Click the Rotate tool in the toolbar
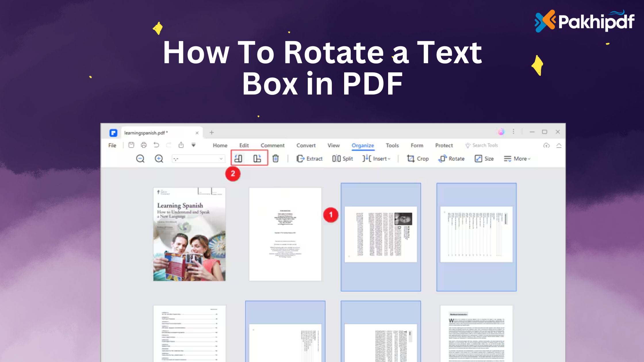644x362 pixels. click(452, 159)
